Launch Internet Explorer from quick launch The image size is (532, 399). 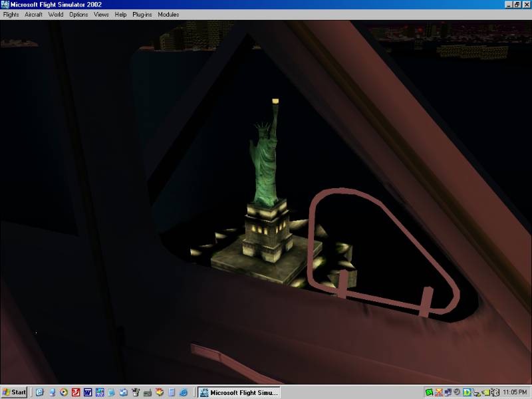(184, 392)
